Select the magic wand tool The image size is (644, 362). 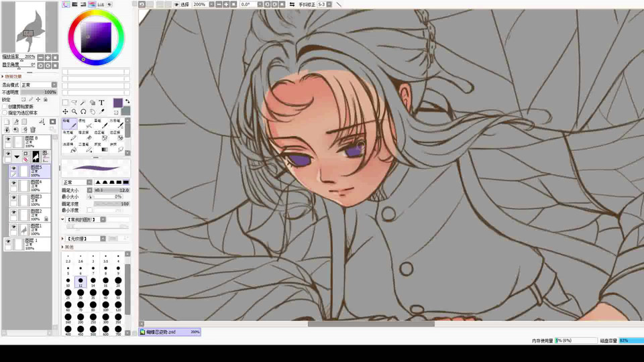(x=83, y=103)
